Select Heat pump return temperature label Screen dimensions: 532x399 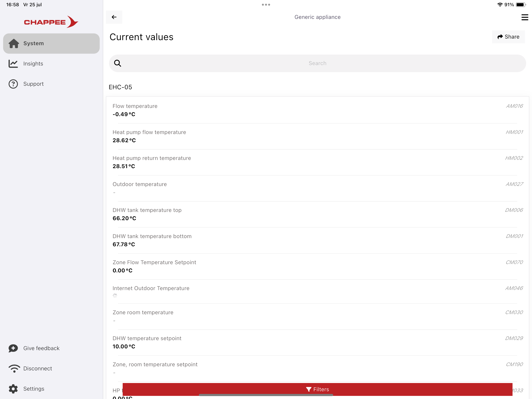pyautogui.click(x=152, y=158)
